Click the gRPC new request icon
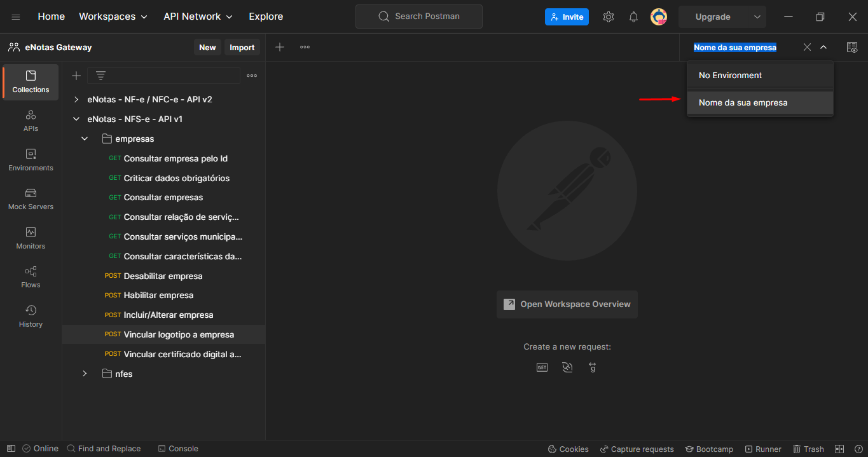The height and width of the screenshot is (457, 868). [x=593, y=367]
